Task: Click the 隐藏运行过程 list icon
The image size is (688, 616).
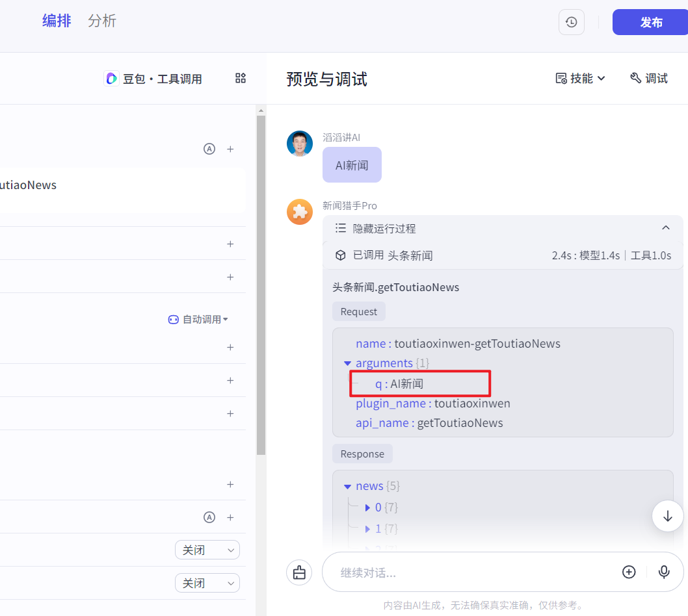Action: [341, 228]
